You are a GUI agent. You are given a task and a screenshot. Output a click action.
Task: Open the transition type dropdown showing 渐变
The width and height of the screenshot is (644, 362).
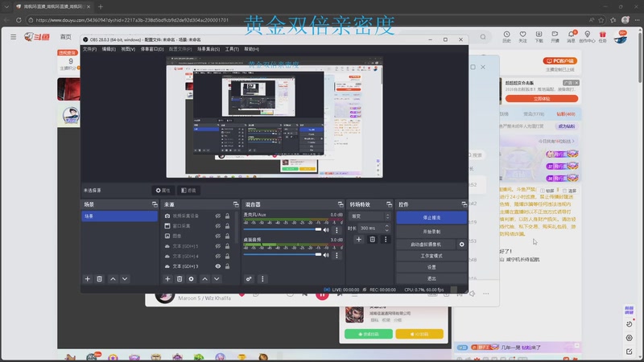click(x=369, y=216)
